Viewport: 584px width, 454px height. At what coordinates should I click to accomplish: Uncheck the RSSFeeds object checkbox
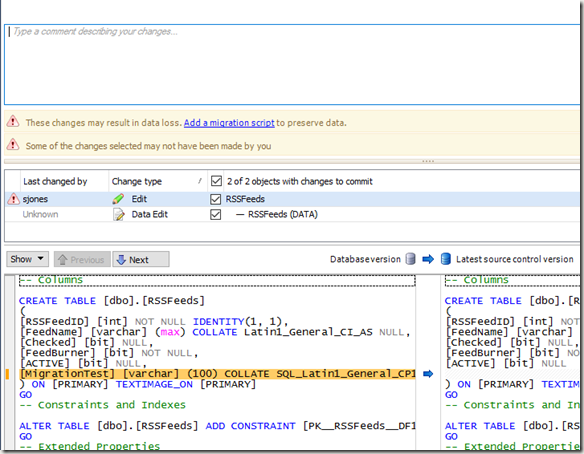click(216, 199)
